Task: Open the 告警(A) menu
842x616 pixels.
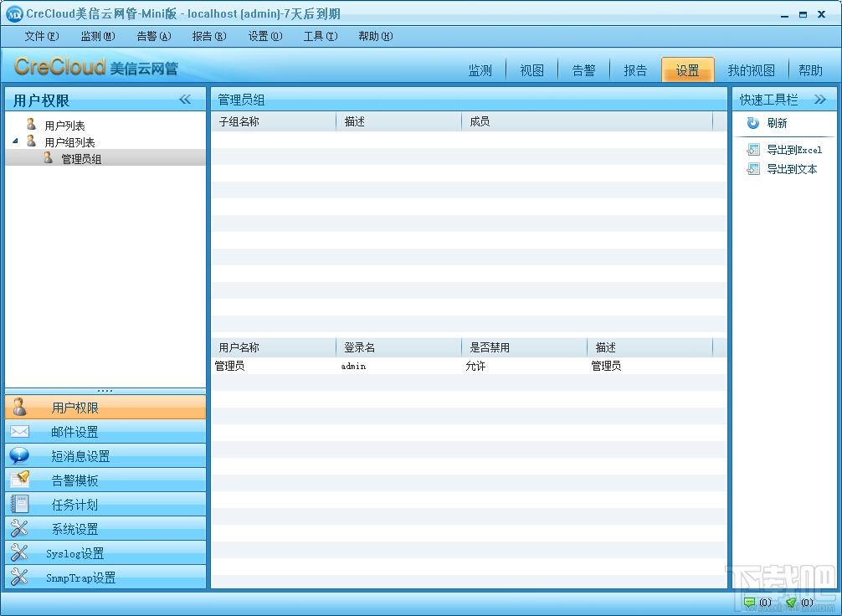Action: pos(153,36)
